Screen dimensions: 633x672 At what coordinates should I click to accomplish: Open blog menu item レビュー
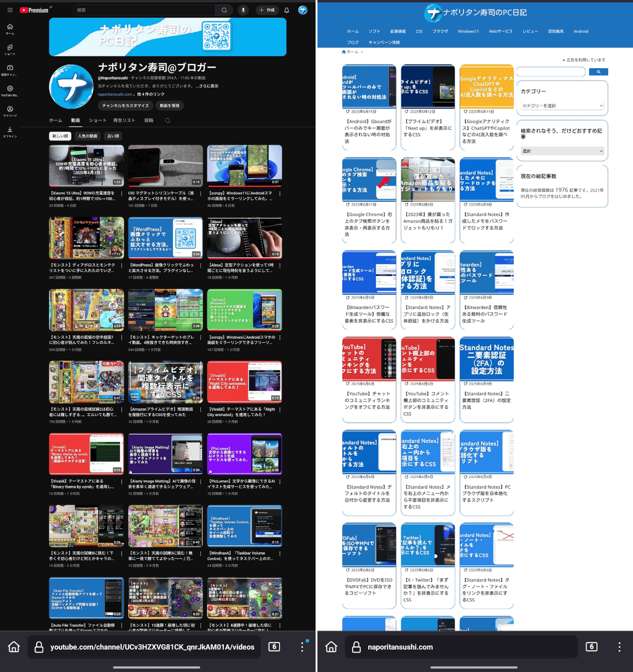[530, 31]
